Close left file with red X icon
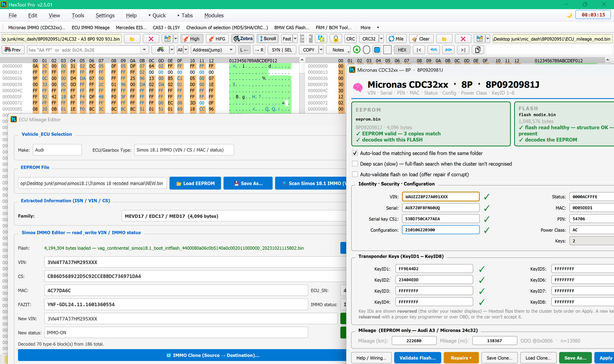Screen dimensions: 614x364 click(151, 39)
